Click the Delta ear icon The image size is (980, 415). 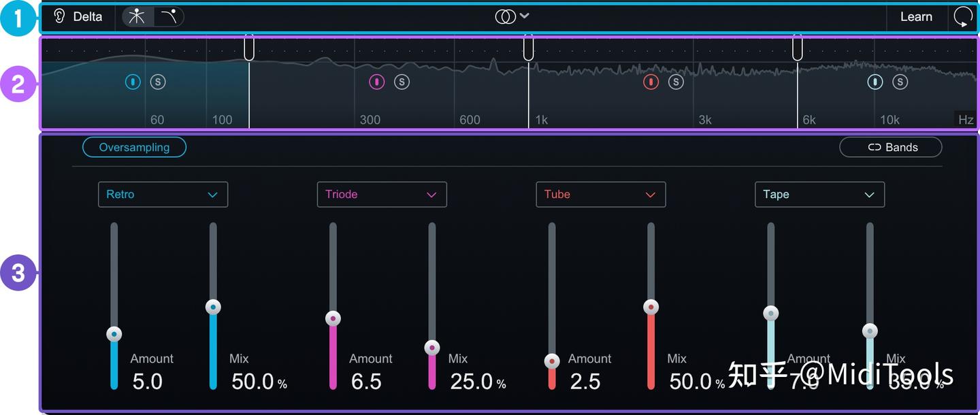point(59,16)
